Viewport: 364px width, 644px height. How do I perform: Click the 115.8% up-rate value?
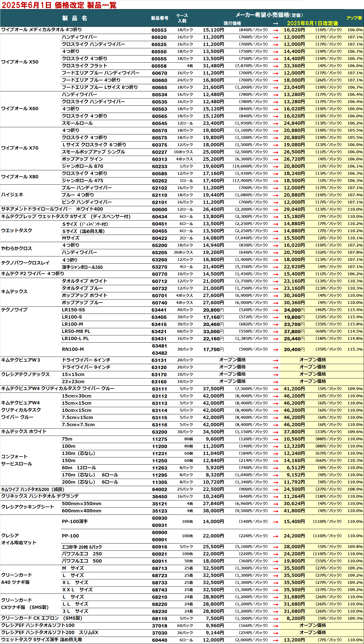pos(355,324)
